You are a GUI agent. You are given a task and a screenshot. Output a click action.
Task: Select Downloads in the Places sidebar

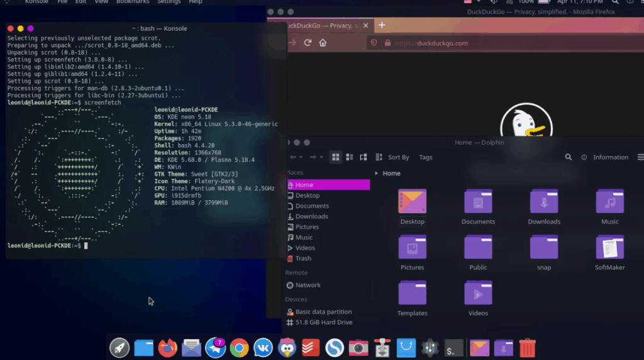[311, 217]
